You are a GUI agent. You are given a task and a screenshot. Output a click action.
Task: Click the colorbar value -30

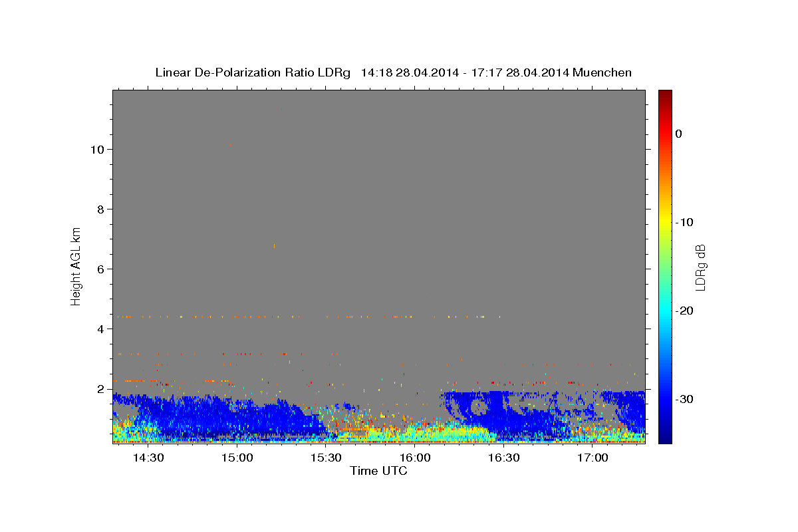tap(684, 399)
